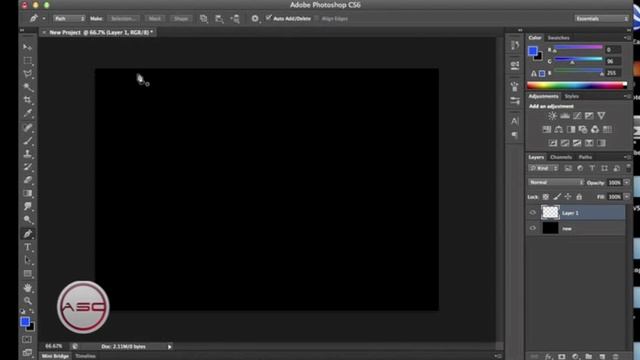This screenshot has height=360, width=640.
Task: Open the Fill slider arrow
Action: tap(627, 197)
